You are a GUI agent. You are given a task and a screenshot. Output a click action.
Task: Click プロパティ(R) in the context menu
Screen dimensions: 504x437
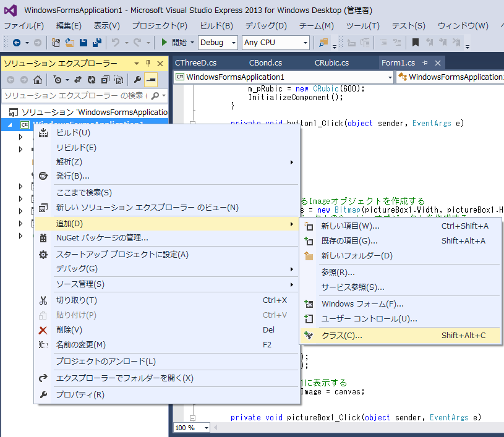167,395
